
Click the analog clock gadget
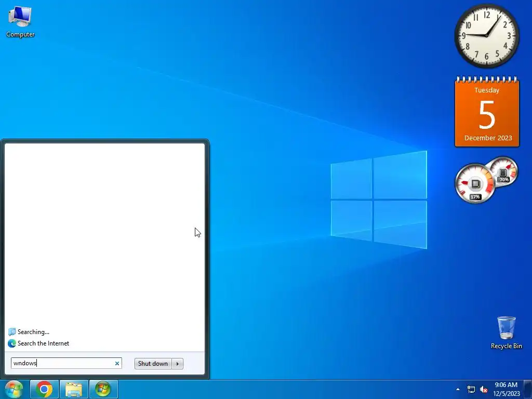pyautogui.click(x=486, y=36)
